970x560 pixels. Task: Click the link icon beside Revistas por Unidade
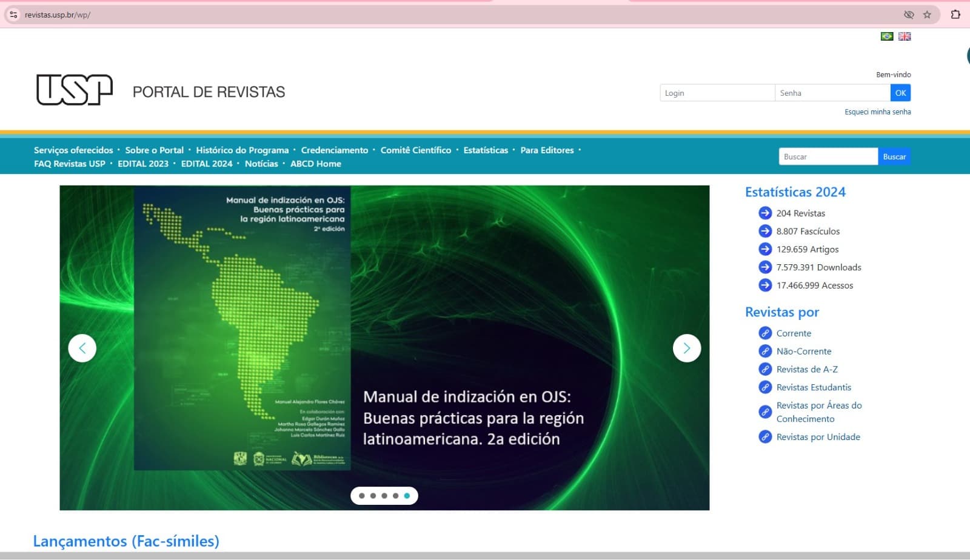[x=765, y=437]
